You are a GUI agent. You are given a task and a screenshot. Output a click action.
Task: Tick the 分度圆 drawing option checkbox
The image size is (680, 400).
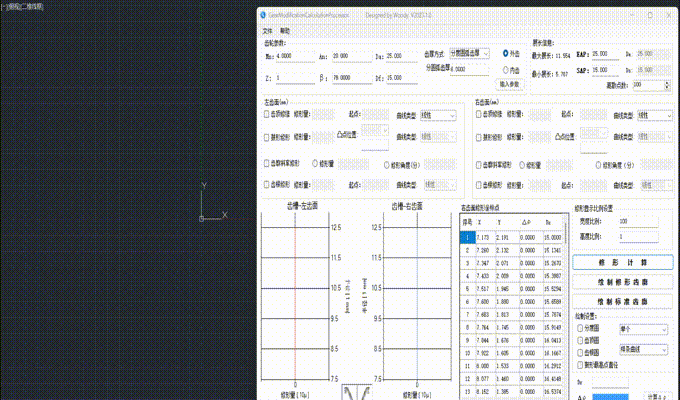580,328
